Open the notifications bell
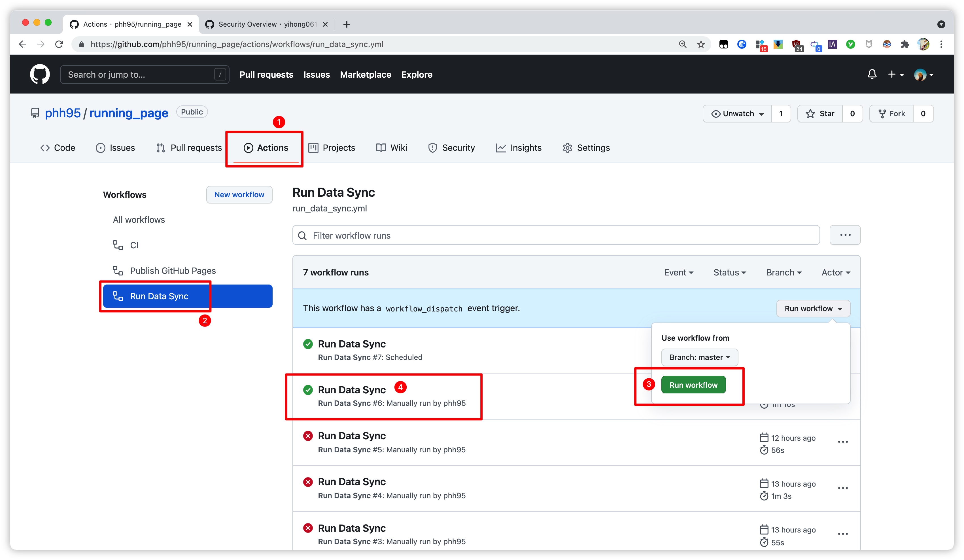The width and height of the screenshot is (964, 560). (x=872, y=74)
